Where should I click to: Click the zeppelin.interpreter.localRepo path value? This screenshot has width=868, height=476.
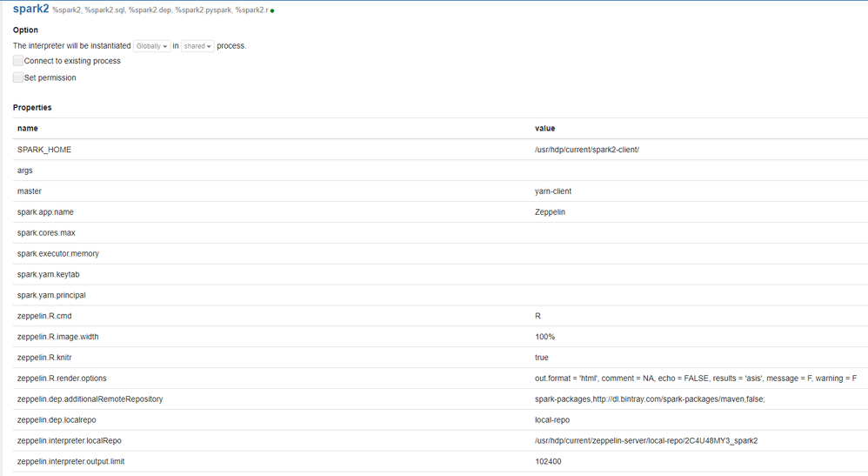click(x=646, y=441)
